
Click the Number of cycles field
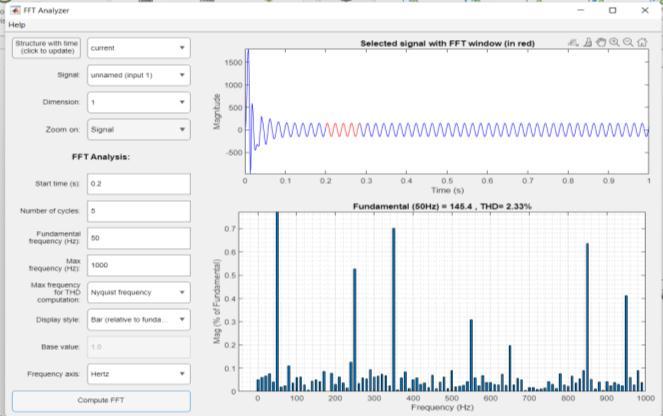click(x=139, y=211)
